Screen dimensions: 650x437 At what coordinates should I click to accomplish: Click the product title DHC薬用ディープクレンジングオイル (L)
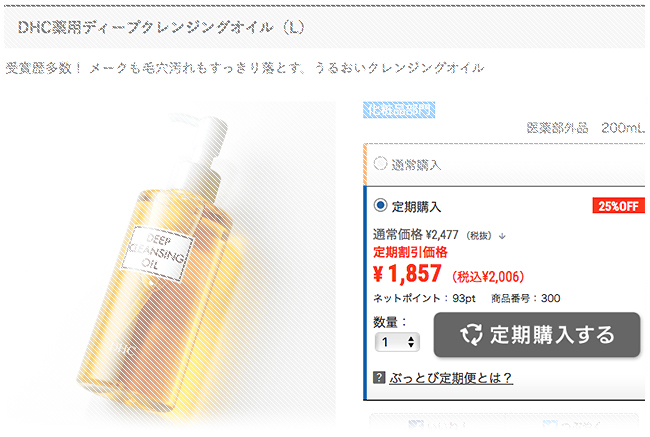coord(161,27)
